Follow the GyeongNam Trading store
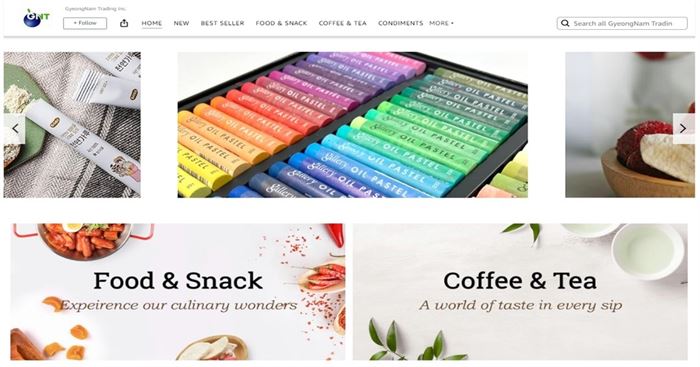The image size is (700, 367). click(x=85, y=23)
